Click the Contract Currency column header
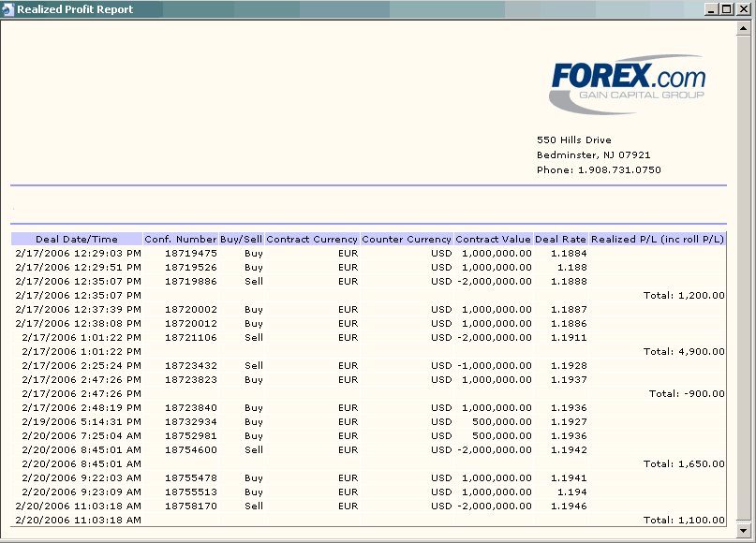Viewport: 756px width, 543px height. coord(312,239)
